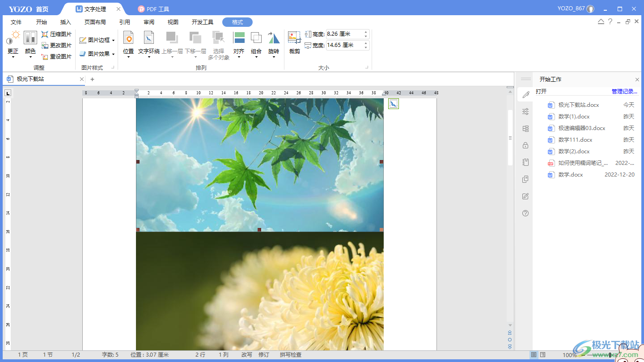Open recent PDF 如何使用糯词笔记
Image resolution: width=644 pixels, height=362 pixels.
pyautogui.click(x=590, y=163)
